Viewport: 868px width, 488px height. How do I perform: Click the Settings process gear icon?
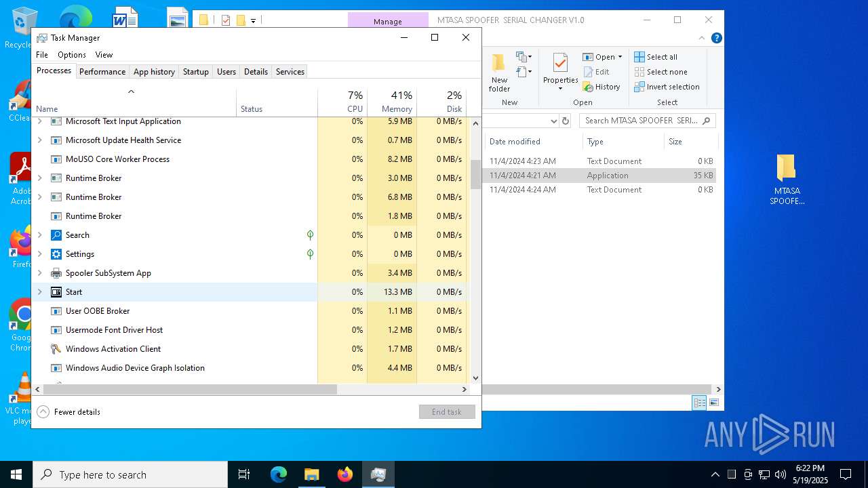point(56,254)
